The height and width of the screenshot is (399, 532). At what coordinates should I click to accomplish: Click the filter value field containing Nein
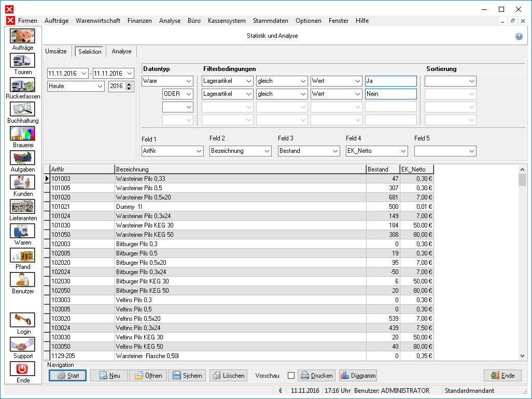[391, 94]
